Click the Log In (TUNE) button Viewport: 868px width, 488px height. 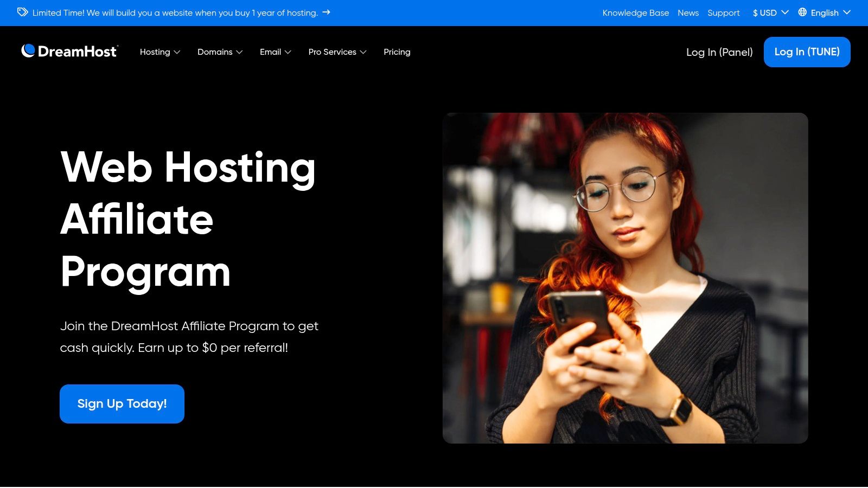(x=807, y=52)
